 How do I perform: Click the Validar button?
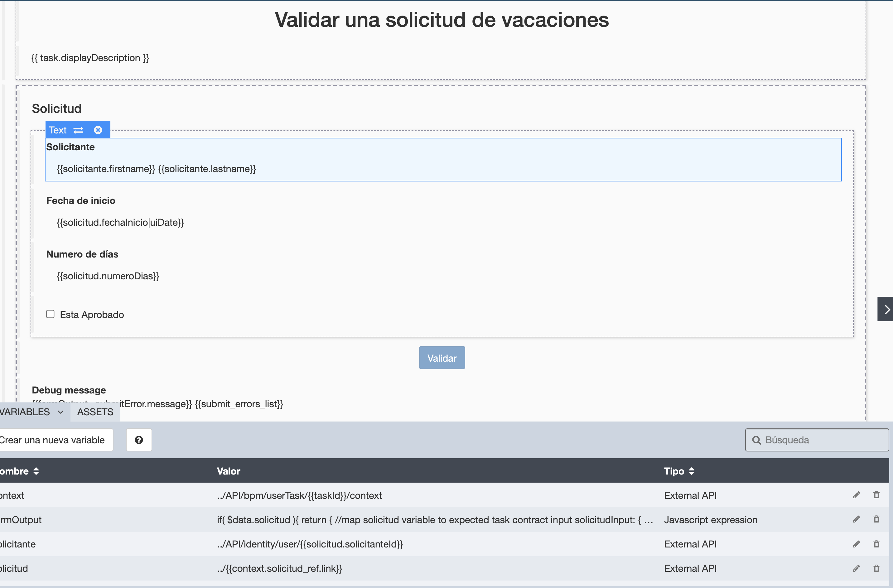tap(442, 358)
